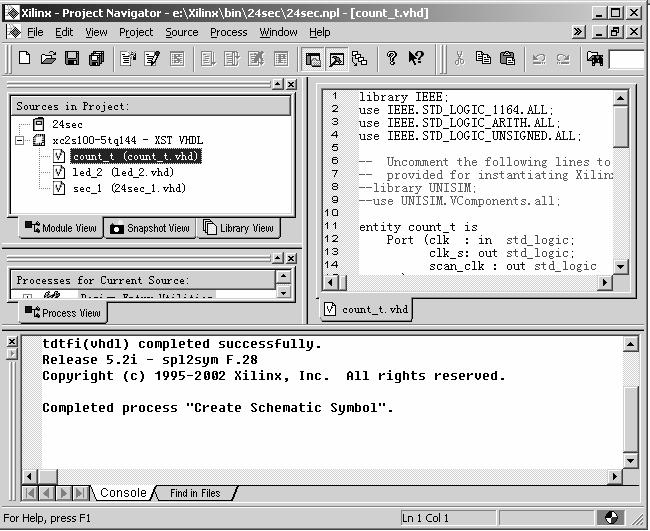
Task: Click console horizontal scroll right arrow
Action: point(615,477)
